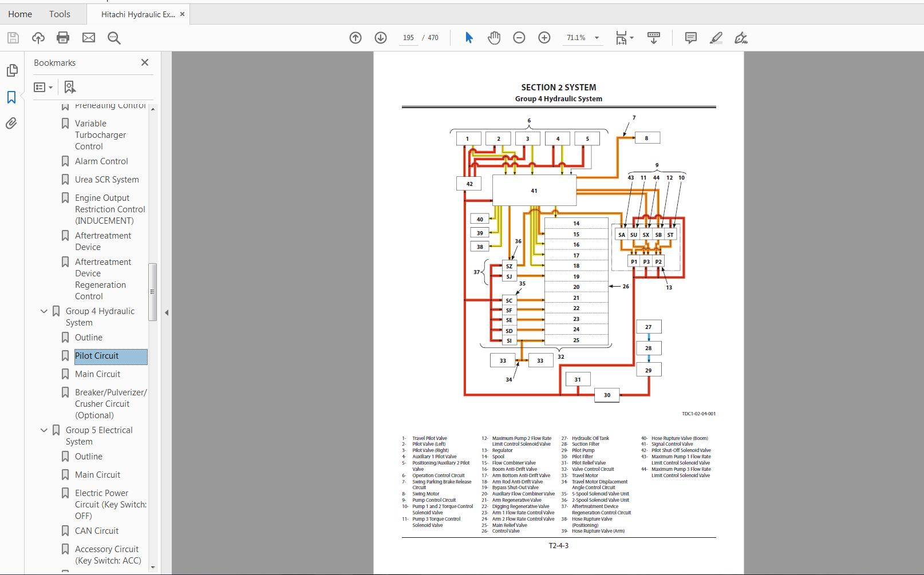Open the bookmark options menu
Screen dimensions: 924x575
pyautogui.click(x=42, y=87)
